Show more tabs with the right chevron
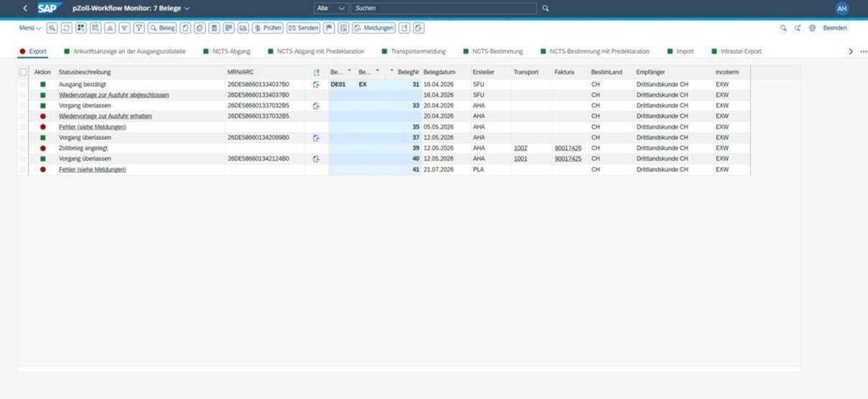The height and width of the screenshot is (399, 868). pos(851,52)
